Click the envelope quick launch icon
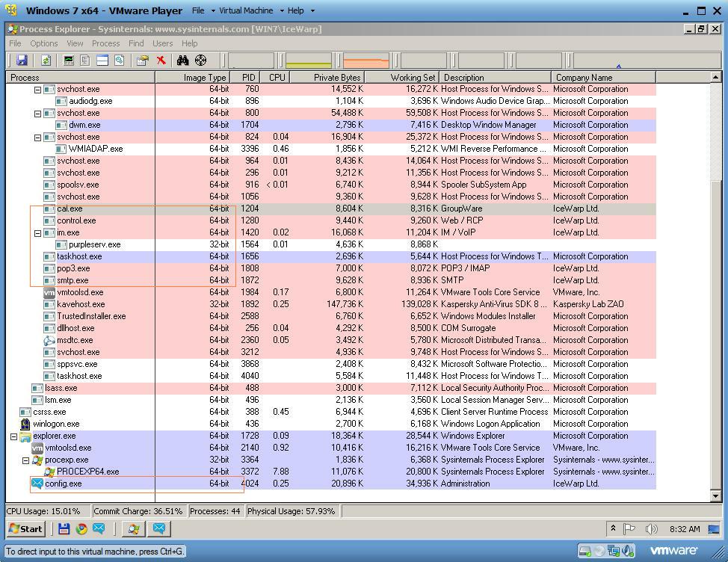 coord(99,528)
